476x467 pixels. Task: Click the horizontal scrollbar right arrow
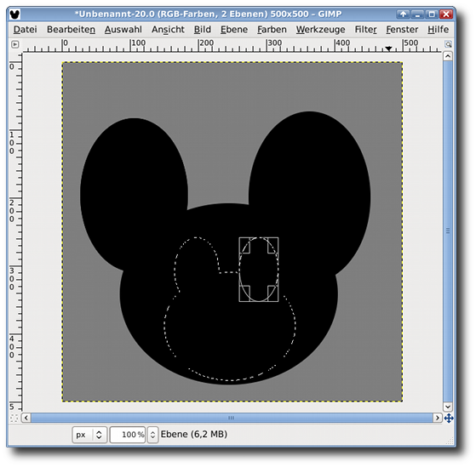coord(437,418)
